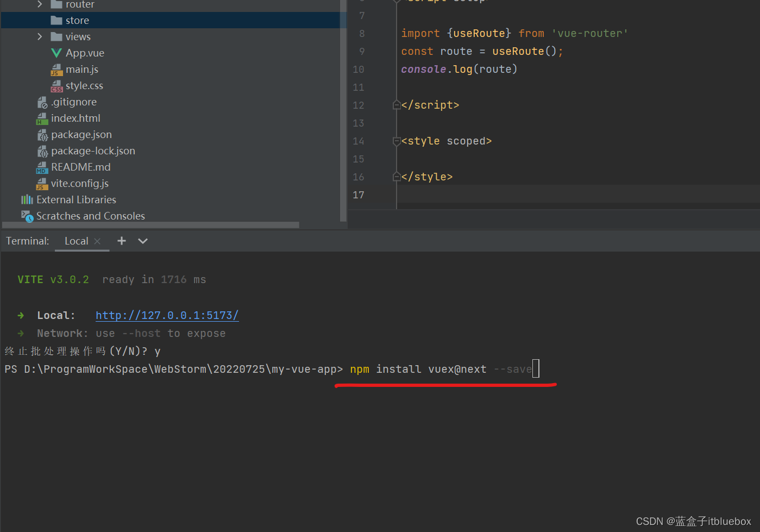
Task: Select Scratches and Consoles node
Action: (91, 216)
